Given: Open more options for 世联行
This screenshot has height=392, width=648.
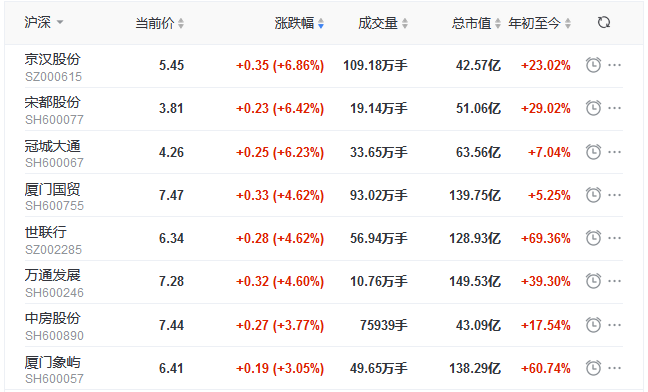Looking at the screenshot, I should (615, 238).
